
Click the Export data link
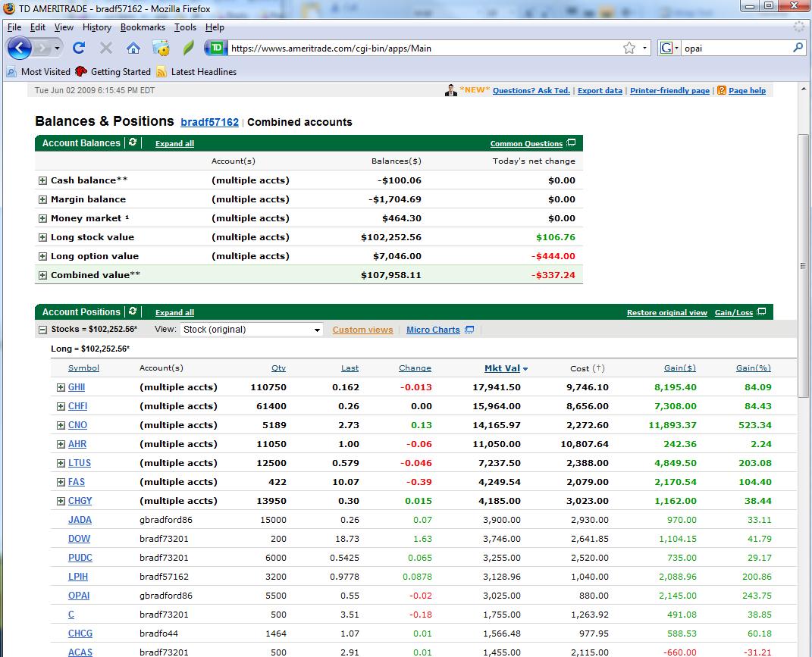point(599,91)
